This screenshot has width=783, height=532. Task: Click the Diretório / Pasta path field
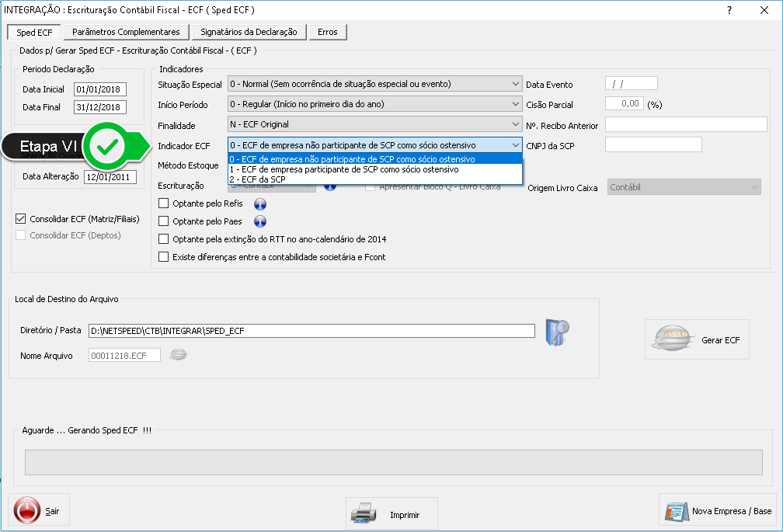(311, 331)
